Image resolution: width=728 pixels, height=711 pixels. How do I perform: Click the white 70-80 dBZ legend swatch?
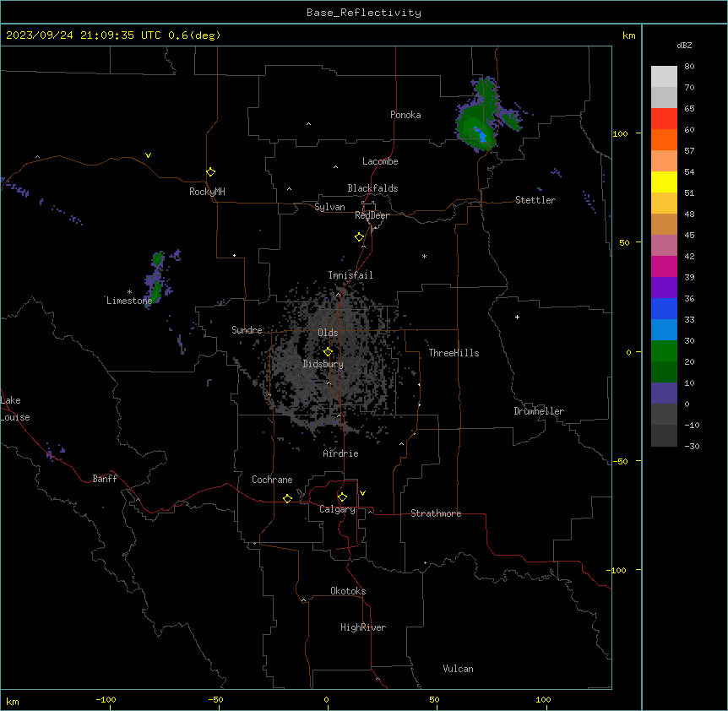pos(664,77)
